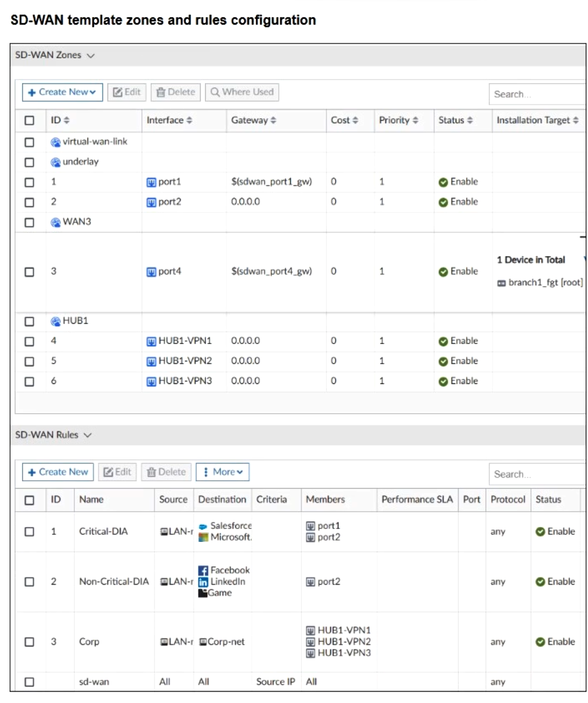
Task: Click the Facebook destination icon
Action: (203, 570)
